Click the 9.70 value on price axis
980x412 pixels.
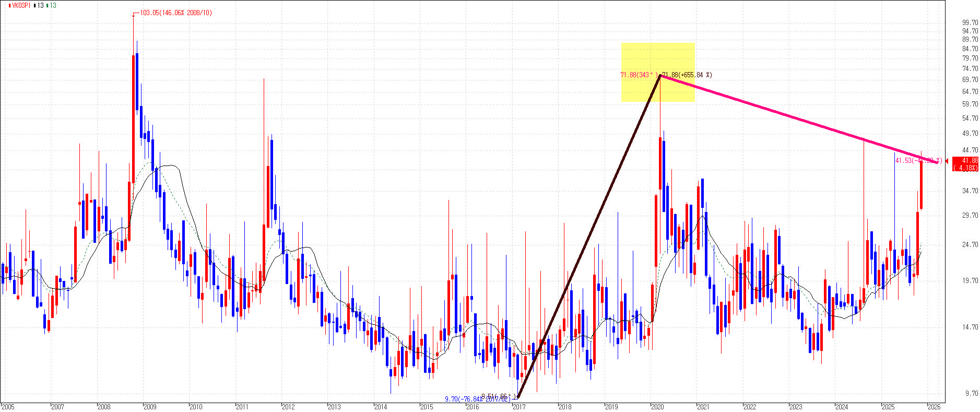(x=971, y=393)
